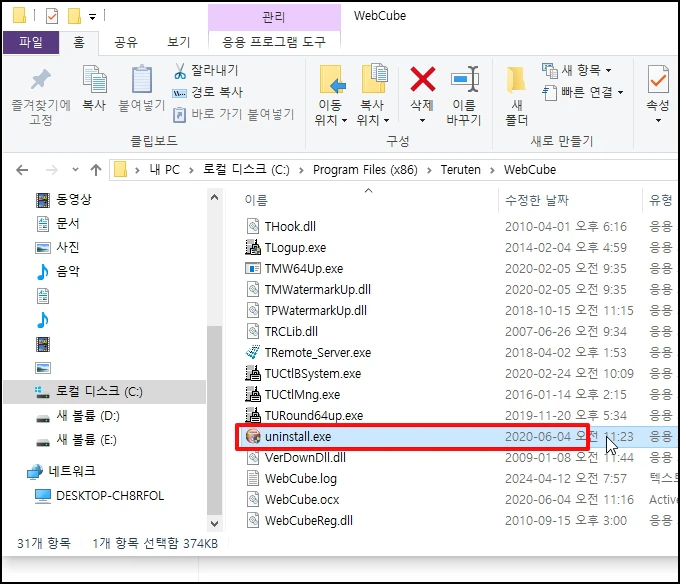Viewport: 680px width, 584px height.
Task: Cut selection with 잘라내기
Action: pyautogui.click(x=206, y=70)
